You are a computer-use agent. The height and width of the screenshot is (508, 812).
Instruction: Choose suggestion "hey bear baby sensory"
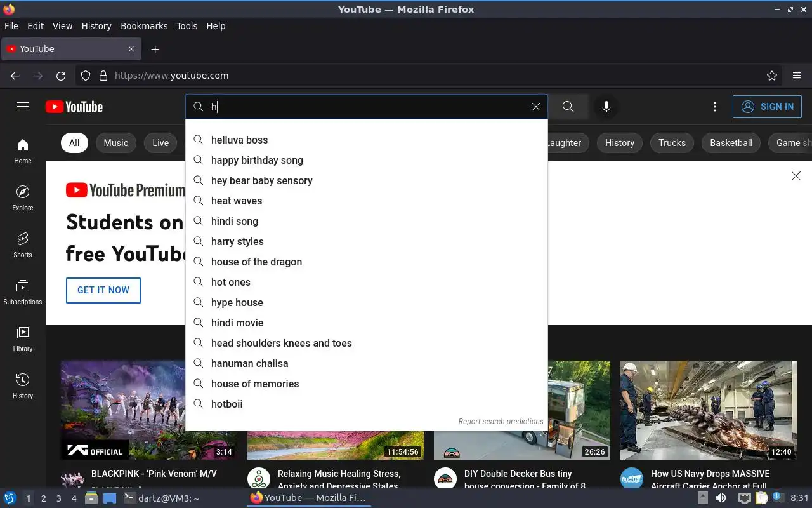tap(367, 180)
